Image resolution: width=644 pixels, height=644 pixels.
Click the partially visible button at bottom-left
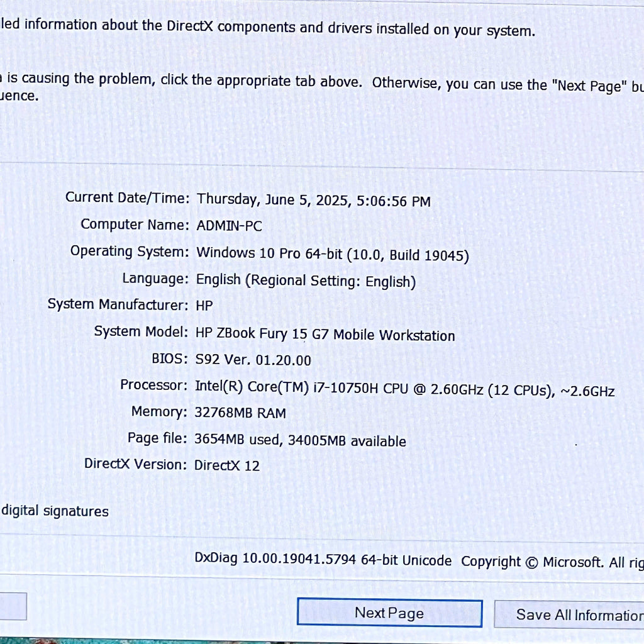(x=13, y=606)
